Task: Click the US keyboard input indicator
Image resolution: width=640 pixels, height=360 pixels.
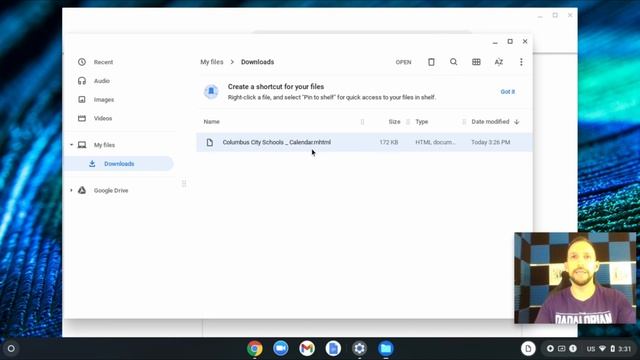Action: coord(591,349)
